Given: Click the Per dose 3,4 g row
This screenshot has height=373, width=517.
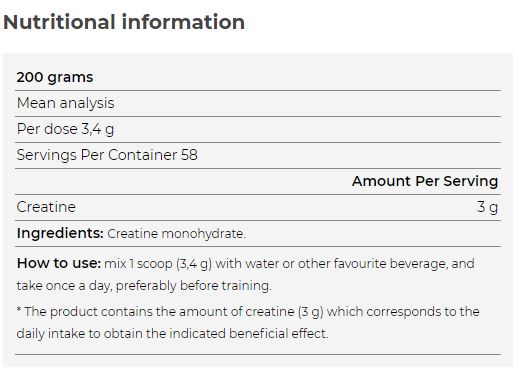Looking at the screenshot, I should 258,129.
